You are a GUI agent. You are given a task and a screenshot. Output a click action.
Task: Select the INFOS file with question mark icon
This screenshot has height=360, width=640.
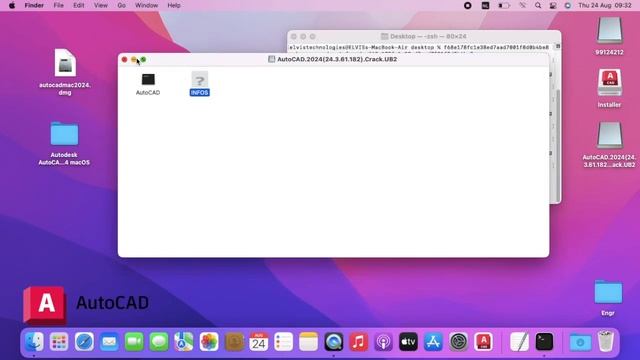[x=200, y=84]
